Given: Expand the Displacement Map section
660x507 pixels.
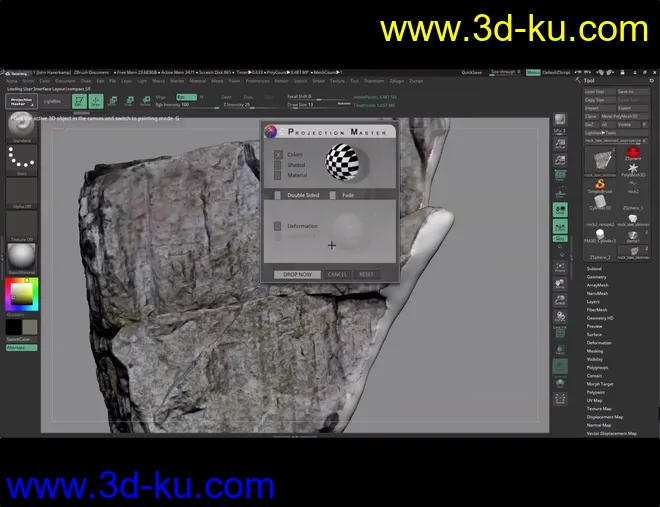Looking at the screenshot, I should point(605,417).
